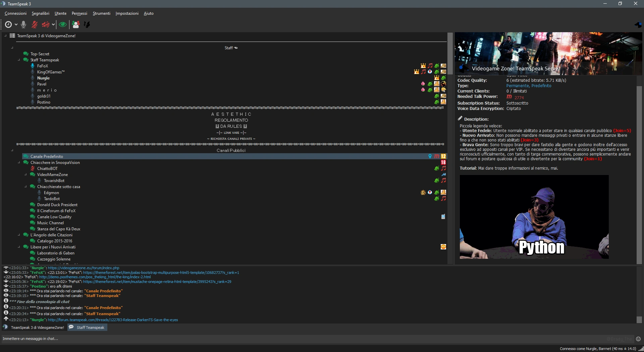Open the contacts list icon
644x352 pixels.
click(x=76, y=24)
